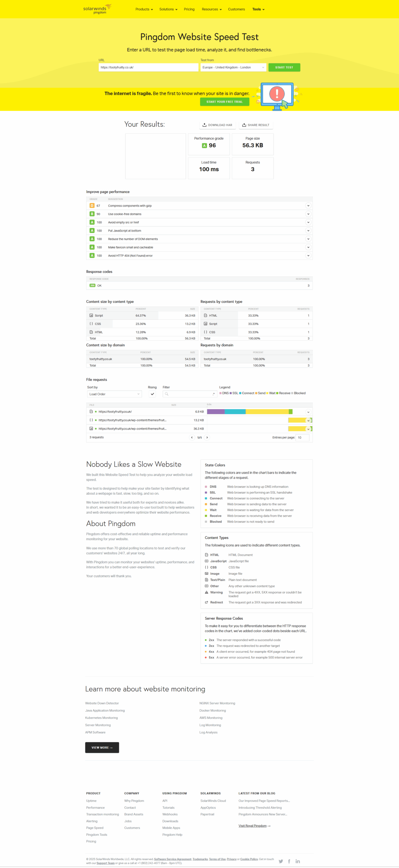Click the search icon in the Filter field
This screenshot has height=868, width=399.
pyautogui.click(x=167, y=394)
